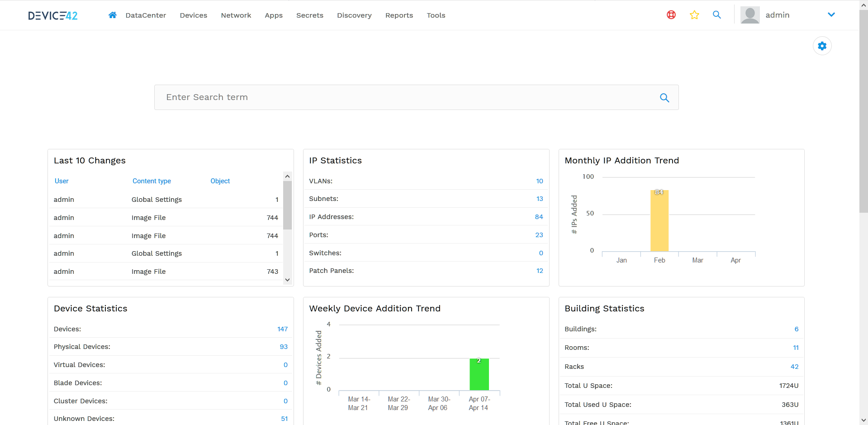868x425 pixels.
Task: Click the yellow star favorites icon
Action: click(694, 15)
